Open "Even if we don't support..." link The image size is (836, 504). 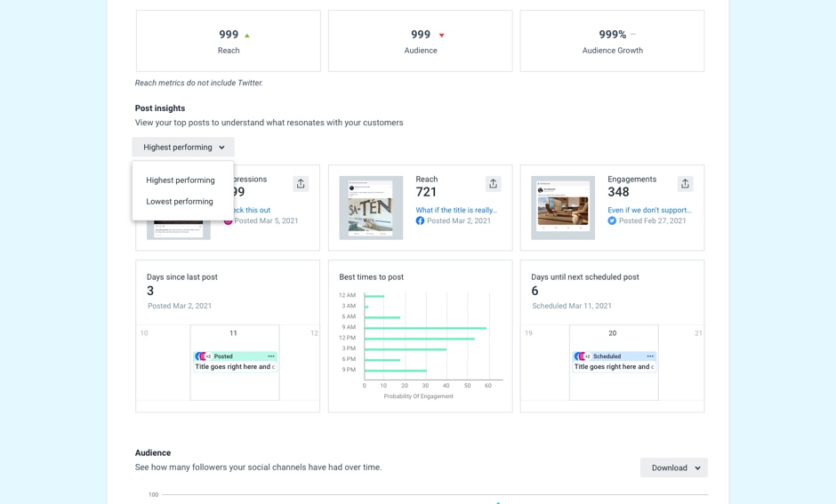click(x=649, y=210)
